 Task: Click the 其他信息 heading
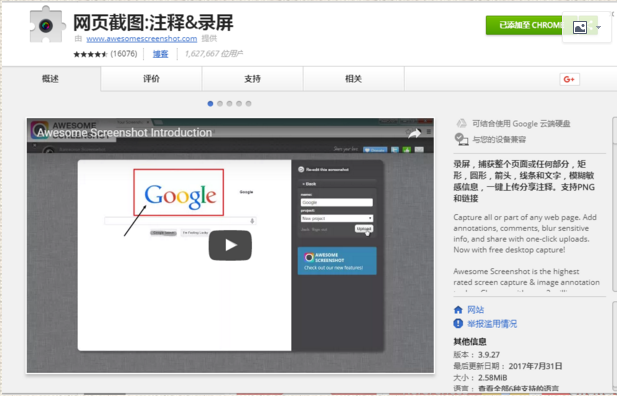pyautogui.click(x=470, y=342)
